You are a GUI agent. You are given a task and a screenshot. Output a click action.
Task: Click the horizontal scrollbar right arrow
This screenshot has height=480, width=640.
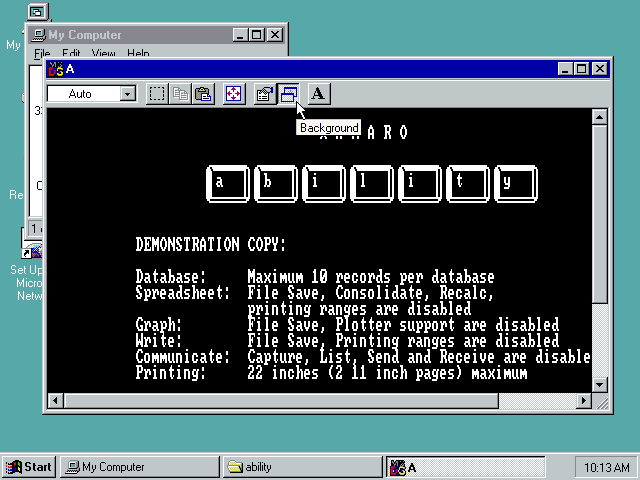click(584, 401)
